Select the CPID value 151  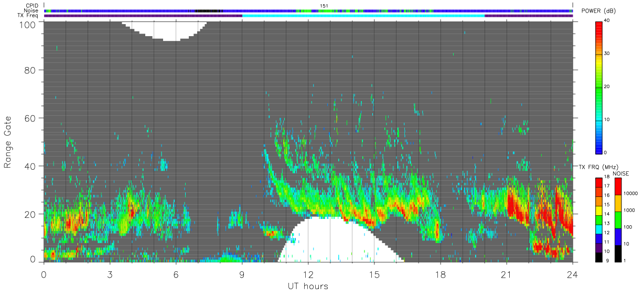pos(324,6)
